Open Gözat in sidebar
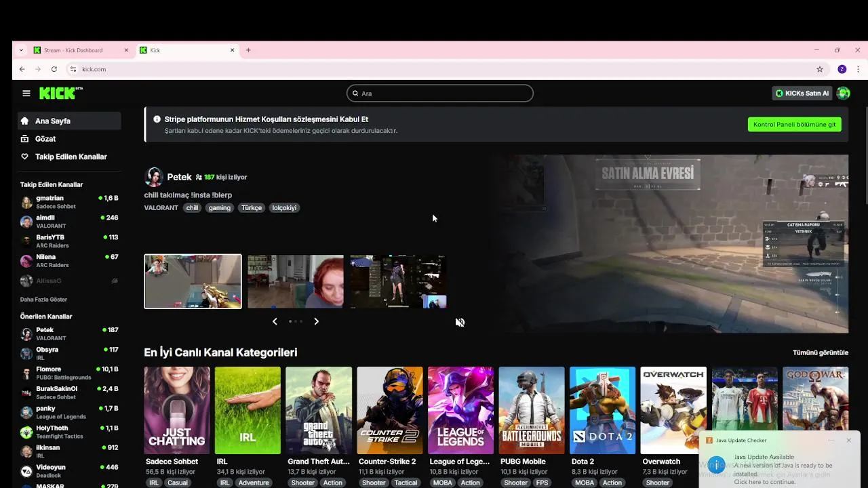This screenshot has height=488, width=868. tap(69, 139)
